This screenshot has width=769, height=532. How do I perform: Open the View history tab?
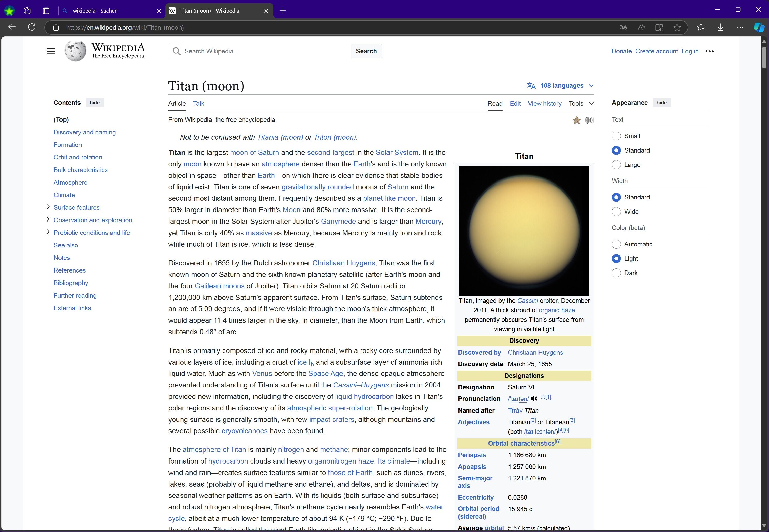[x=544, y=103]
